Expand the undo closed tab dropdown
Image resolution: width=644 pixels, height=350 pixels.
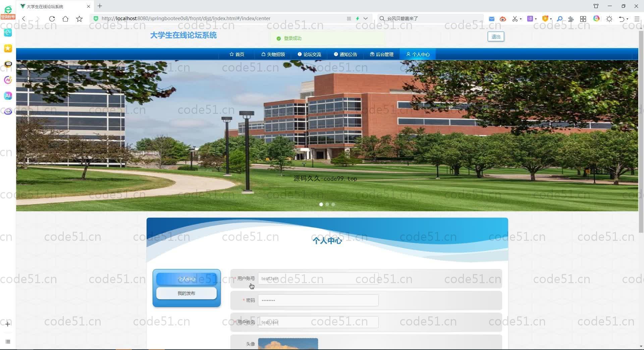coord(627,19)
